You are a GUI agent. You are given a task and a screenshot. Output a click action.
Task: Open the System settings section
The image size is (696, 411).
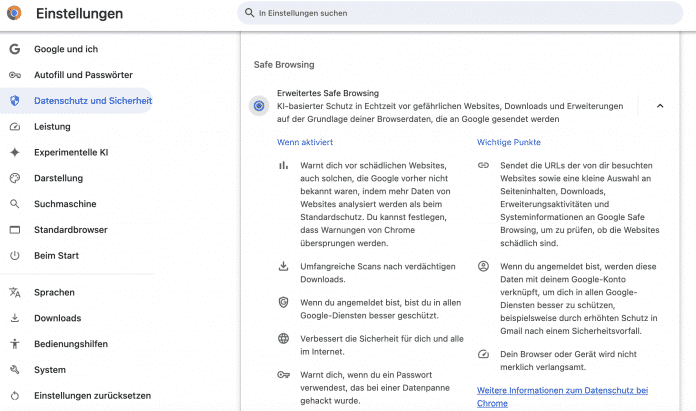(x=50, y=370)
